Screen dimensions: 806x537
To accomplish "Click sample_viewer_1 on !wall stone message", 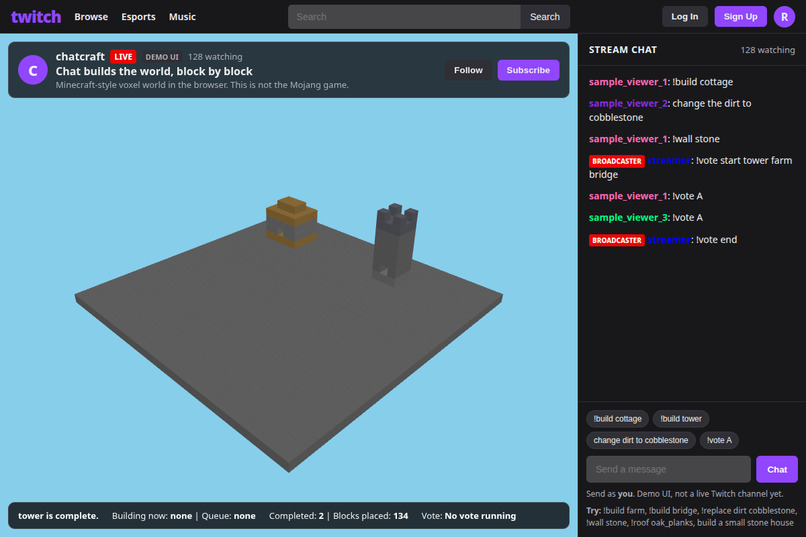I will point(628,139).
